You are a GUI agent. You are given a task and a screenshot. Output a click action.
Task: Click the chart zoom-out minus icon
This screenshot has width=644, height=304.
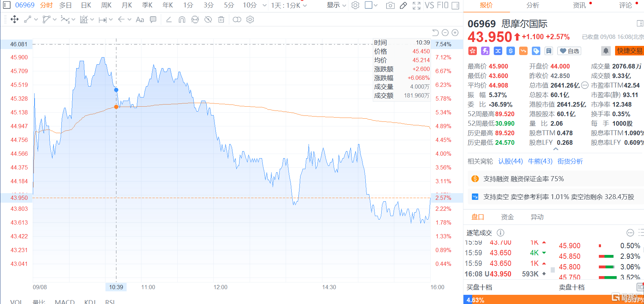[x=445, y=33]
